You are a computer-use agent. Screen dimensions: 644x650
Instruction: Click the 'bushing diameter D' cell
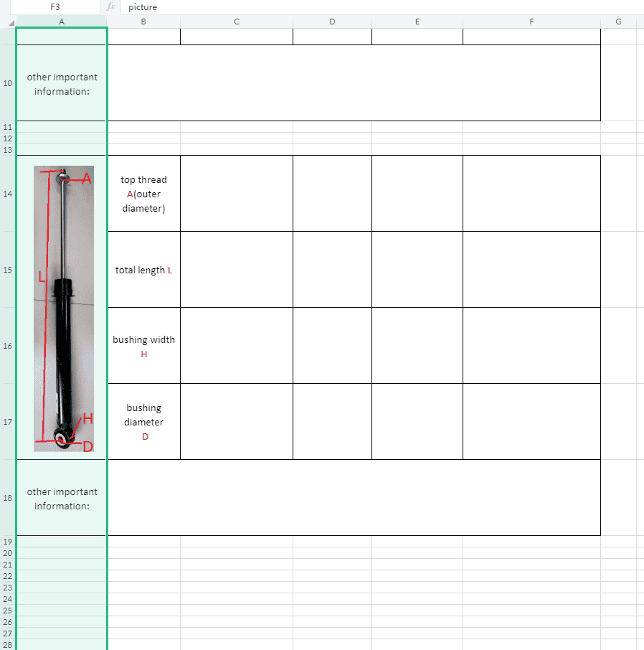(x=144, y=422)
